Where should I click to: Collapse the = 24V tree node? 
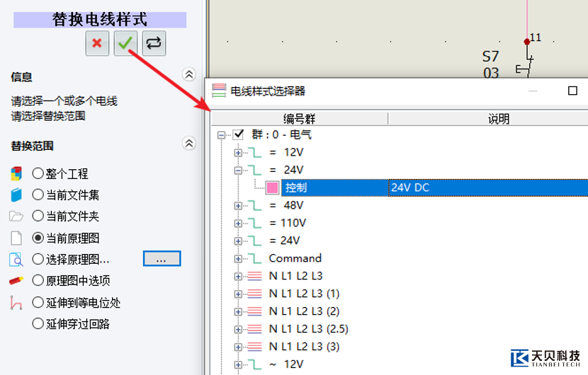point(238,170)
